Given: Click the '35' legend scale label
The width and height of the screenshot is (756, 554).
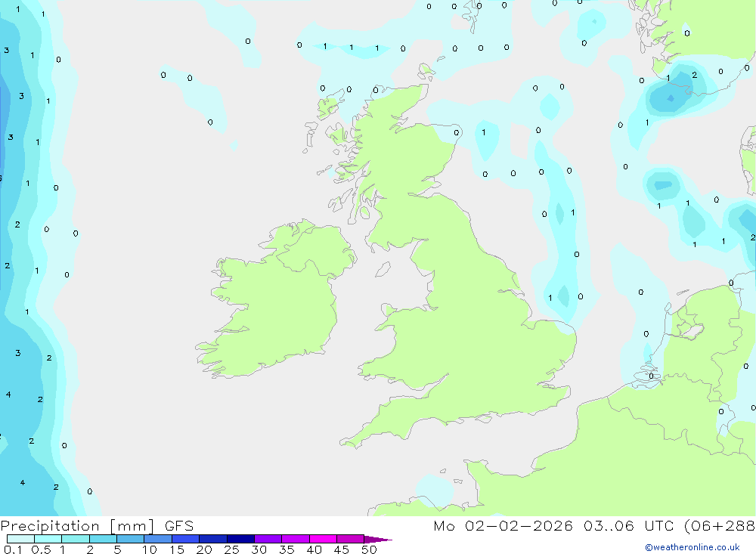Looking at the screenshot, I should click(287, 549).
